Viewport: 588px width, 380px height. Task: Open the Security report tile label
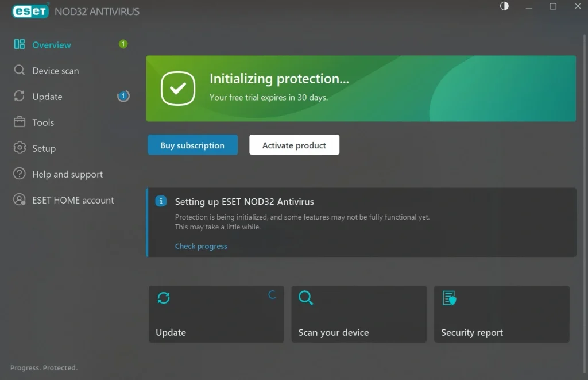472,333
